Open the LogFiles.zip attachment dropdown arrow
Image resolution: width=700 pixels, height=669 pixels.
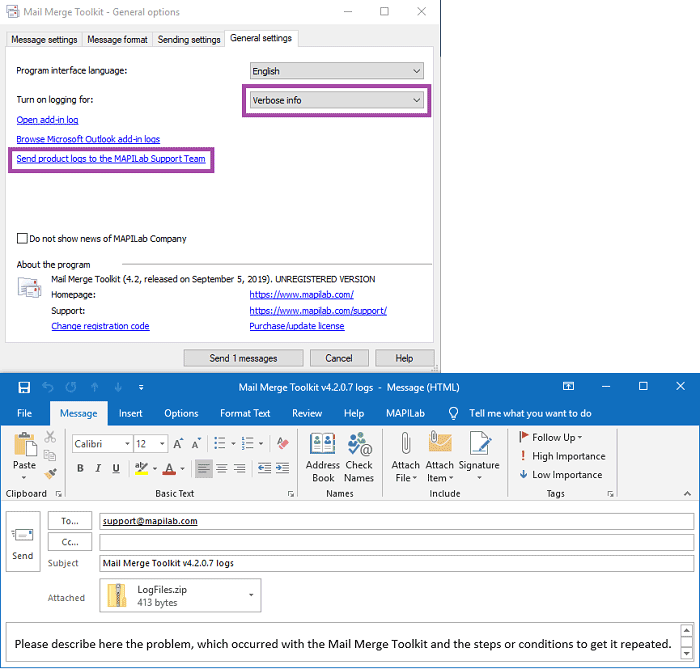click(251, 595)
